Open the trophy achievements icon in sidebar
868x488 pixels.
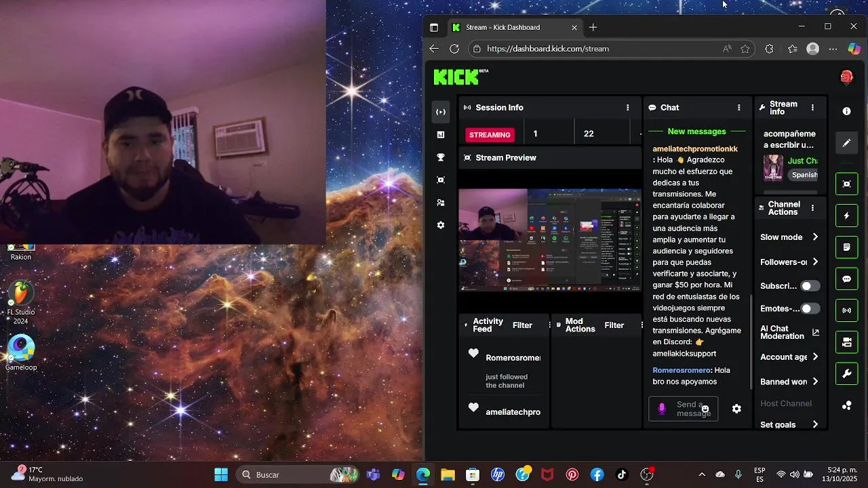[x=441, y=157]
